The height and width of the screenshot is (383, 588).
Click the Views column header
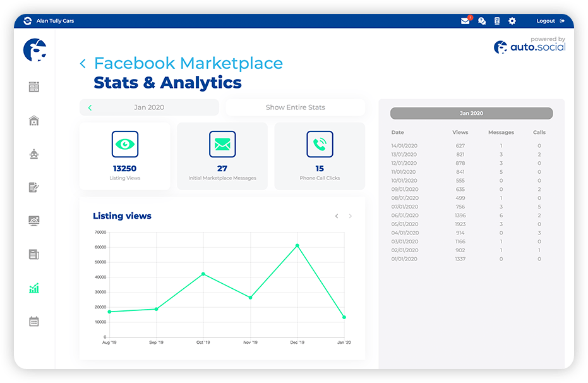(460, 133)
